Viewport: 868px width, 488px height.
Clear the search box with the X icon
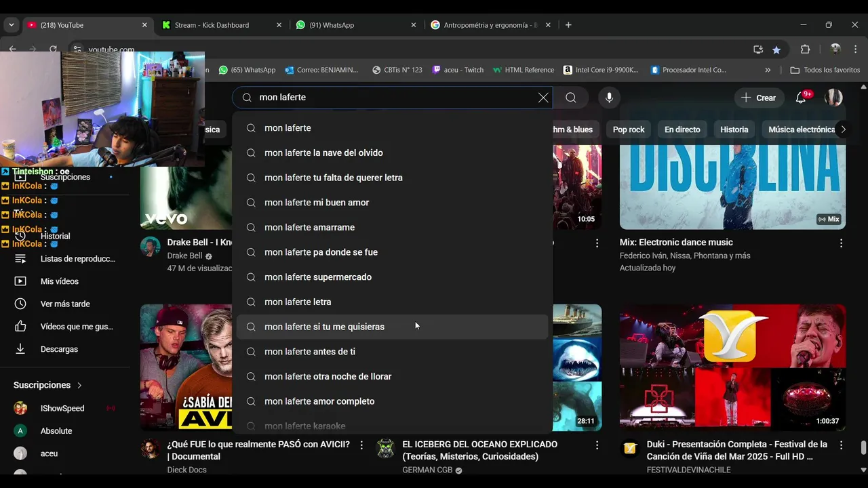(543, 98)
